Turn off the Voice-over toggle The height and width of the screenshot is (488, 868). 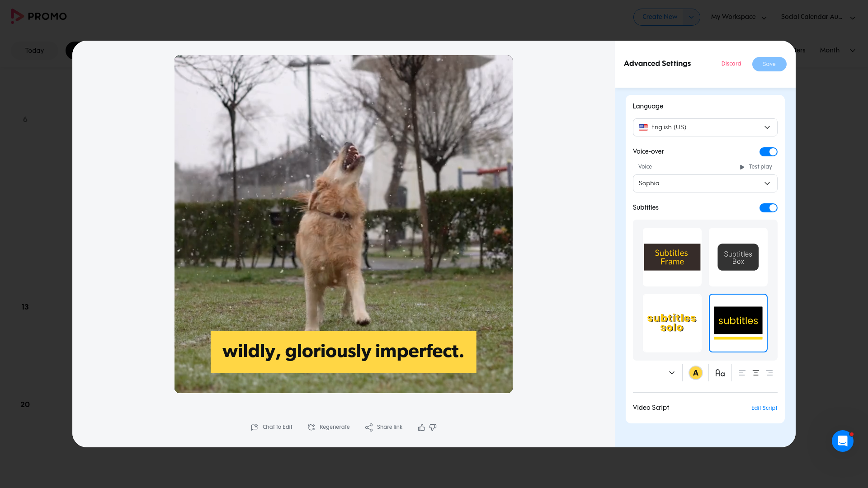[768, 152]
